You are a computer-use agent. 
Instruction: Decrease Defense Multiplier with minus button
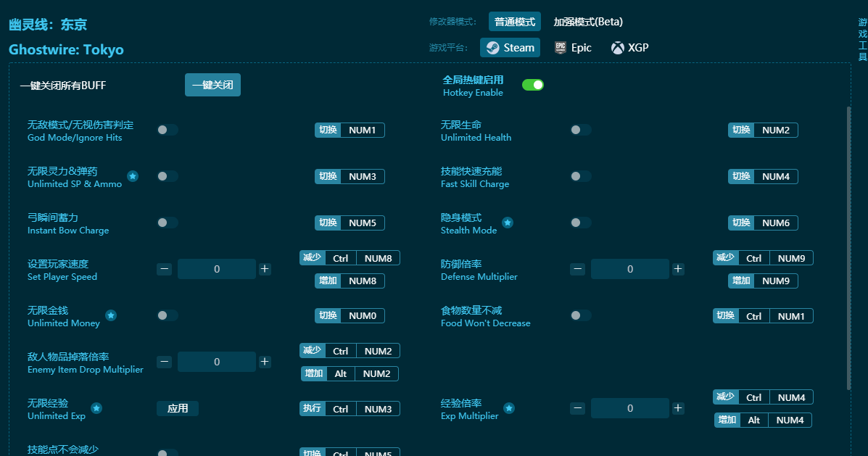[x=578, y=269]
